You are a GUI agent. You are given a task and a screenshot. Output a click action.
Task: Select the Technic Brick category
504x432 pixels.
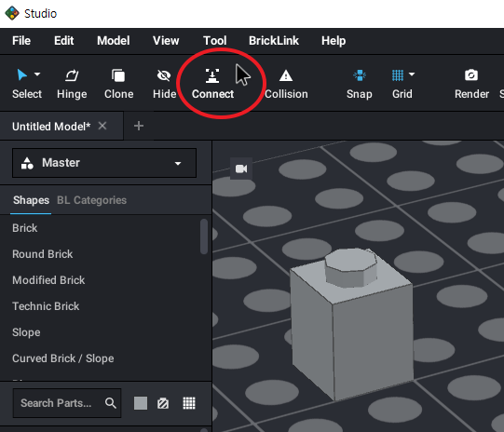46,306
